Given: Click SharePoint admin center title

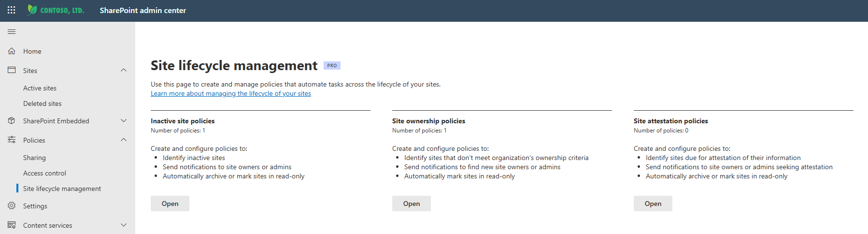Looking at the screenshot, I should (143, 10).
